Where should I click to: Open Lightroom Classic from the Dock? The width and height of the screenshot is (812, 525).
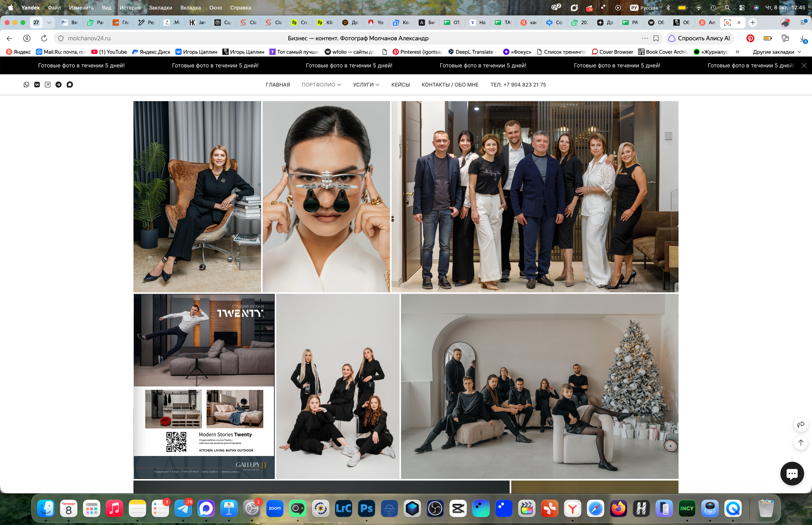tap(344, 508)
